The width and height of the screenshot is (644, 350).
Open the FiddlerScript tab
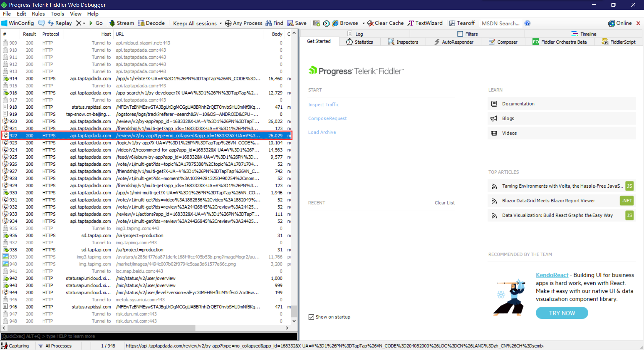[x=619, y=42]
